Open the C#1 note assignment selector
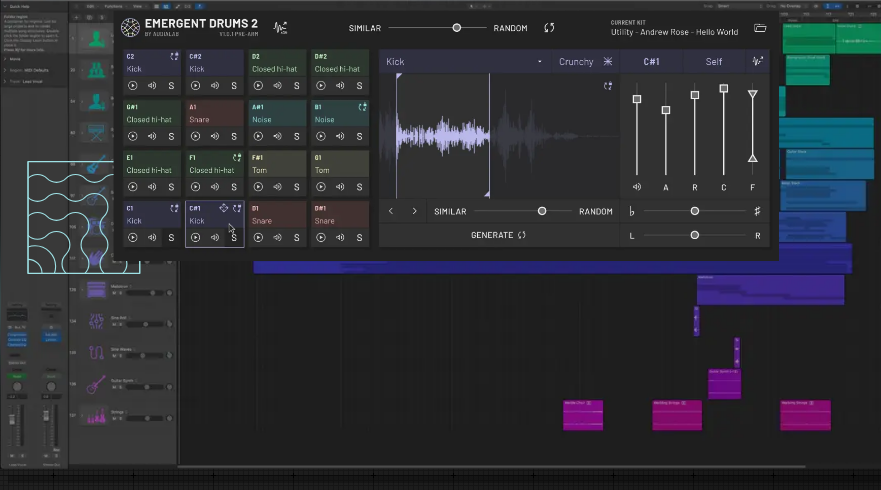This screenshot has width=881, height=490. coord(651,62)
